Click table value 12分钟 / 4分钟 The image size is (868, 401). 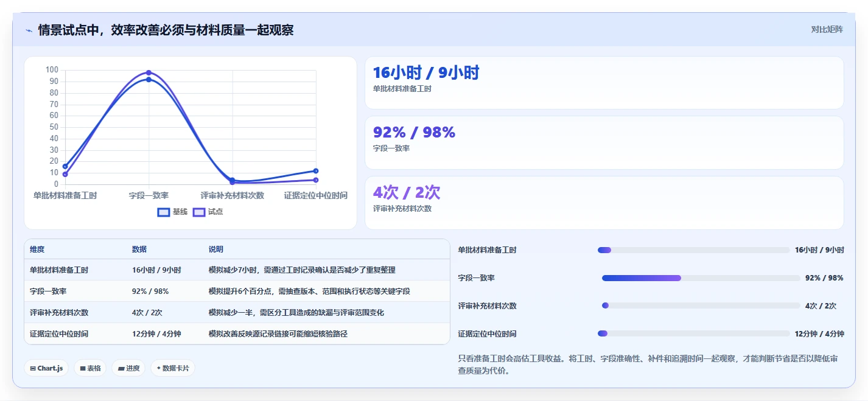(x=156, y=334)
